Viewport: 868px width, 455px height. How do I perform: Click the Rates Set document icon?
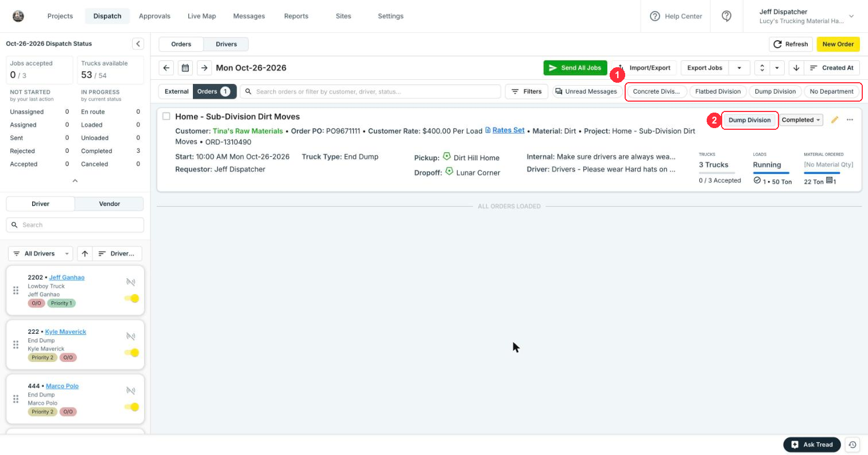pyautogui.click(x=488, y=130)
